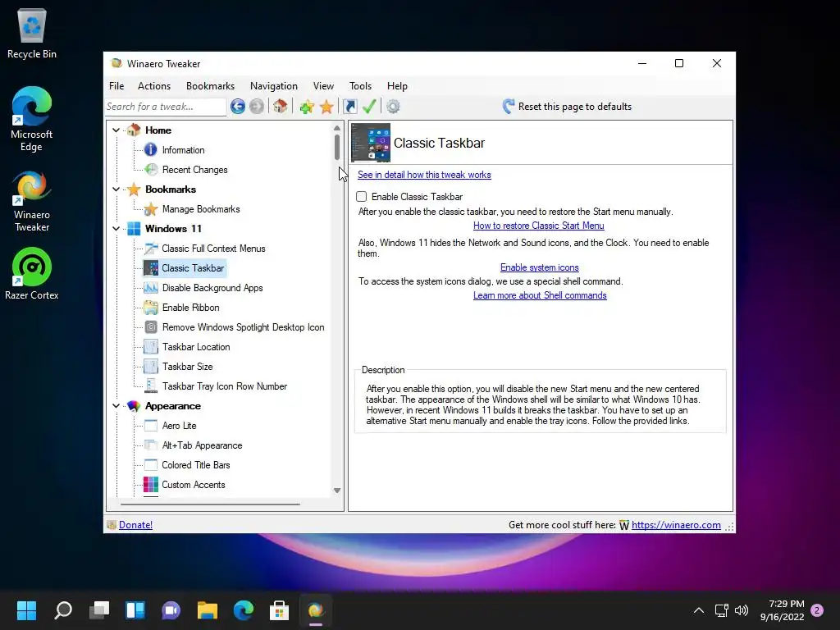Collapse the Appearance tree node
840x630 pixels.
[x=116, y=406]
